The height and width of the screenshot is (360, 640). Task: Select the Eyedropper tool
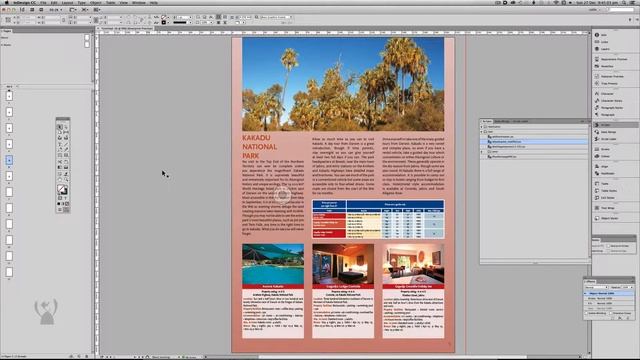click(66, 173)
